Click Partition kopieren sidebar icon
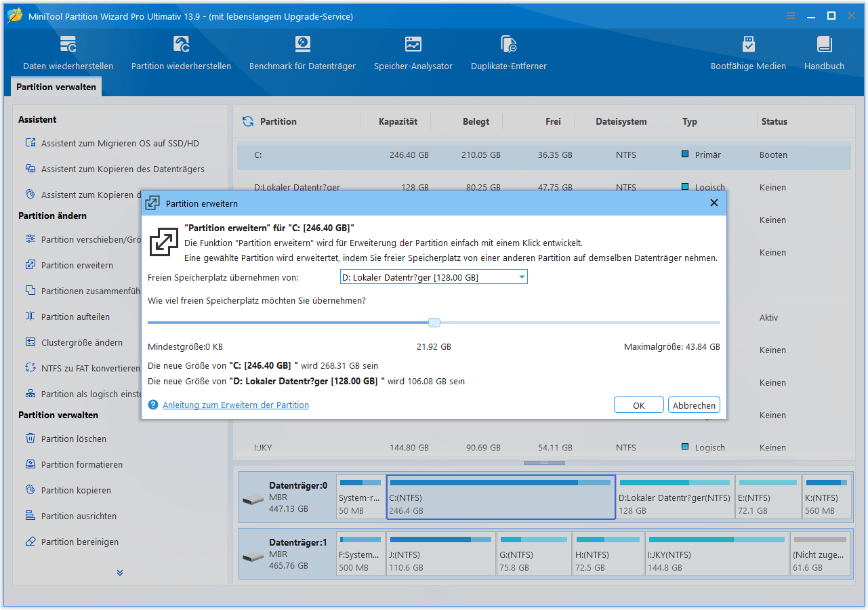This screenshot has width=868, height=610. 30,490
